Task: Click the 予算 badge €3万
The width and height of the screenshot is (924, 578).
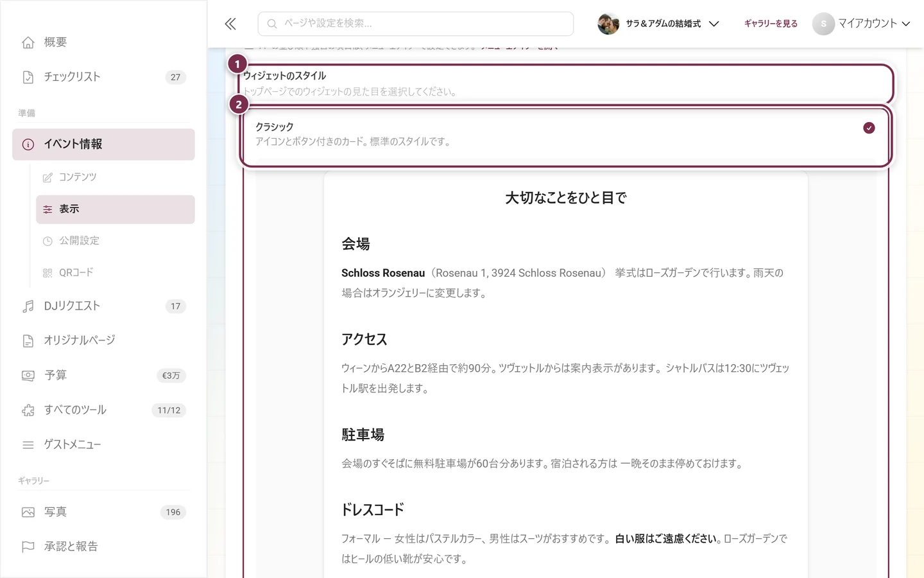Action: tap(171, 376)
